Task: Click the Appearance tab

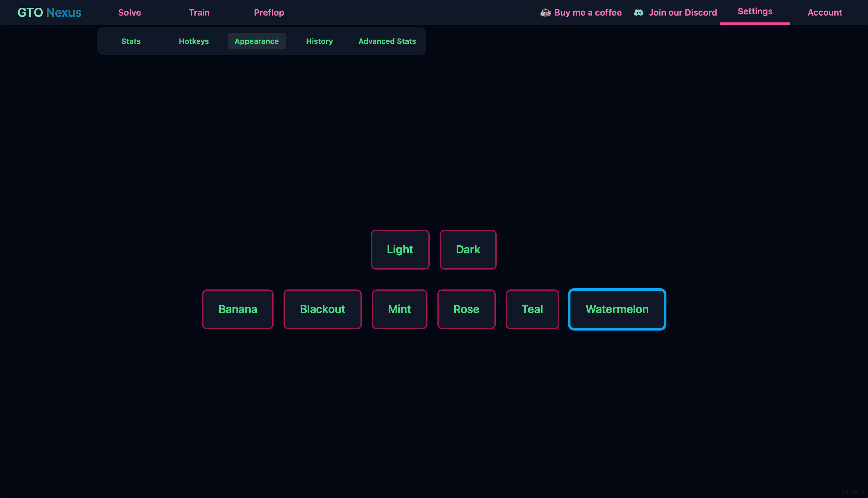Action: click(x=256, y=41)
